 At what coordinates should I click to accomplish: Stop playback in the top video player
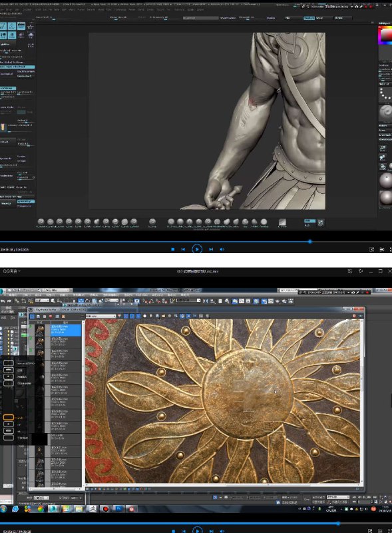[x=173, y=249]
